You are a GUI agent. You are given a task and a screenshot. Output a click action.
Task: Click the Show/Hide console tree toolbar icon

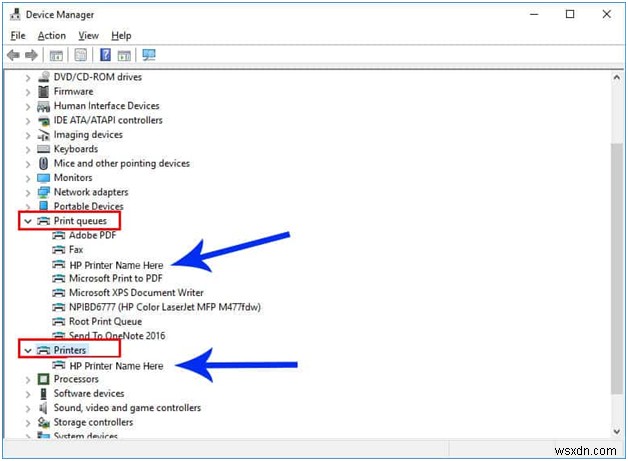56,55
